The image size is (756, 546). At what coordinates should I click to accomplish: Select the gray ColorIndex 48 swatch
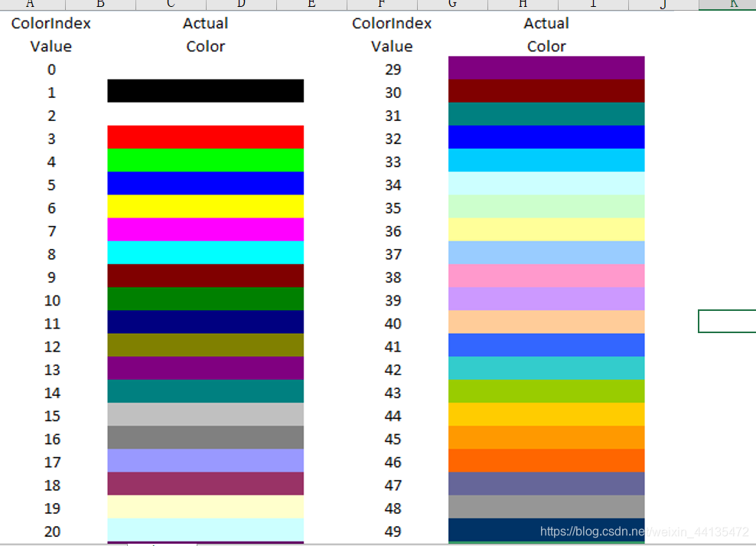[x=546, y=507]
